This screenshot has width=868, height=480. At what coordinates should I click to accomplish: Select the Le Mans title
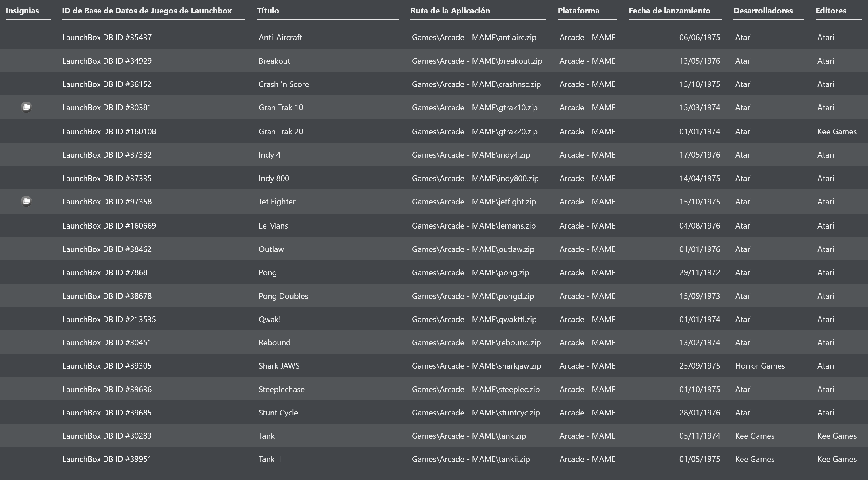pyautogui.click(x=273, y=226)
